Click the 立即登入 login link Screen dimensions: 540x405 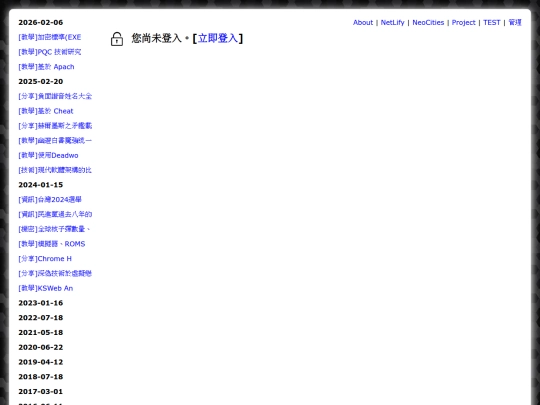[218, 38]
